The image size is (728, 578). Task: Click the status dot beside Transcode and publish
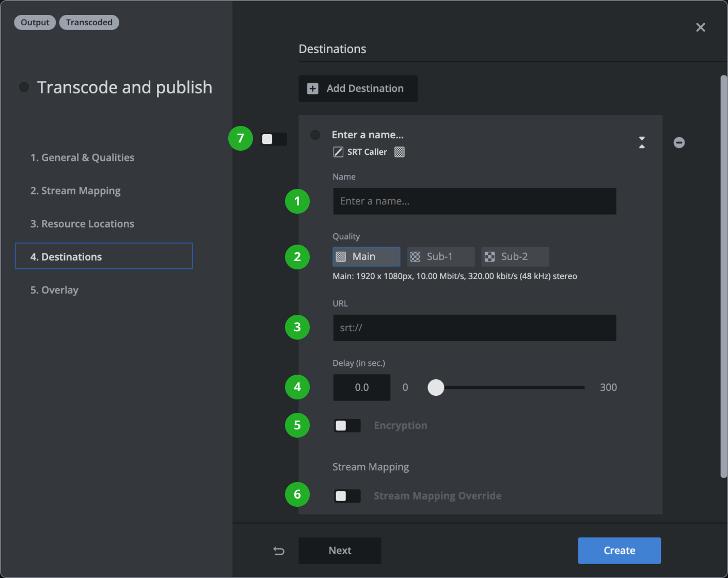pyautogui.click(x=24, y=87)
